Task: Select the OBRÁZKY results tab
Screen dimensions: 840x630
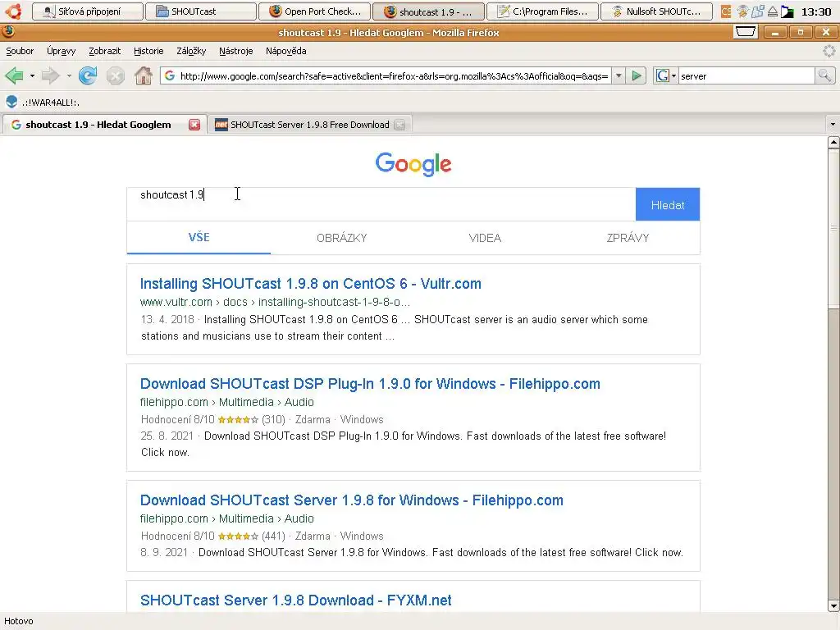Action: pyautogui.click(x=342, y=238)
